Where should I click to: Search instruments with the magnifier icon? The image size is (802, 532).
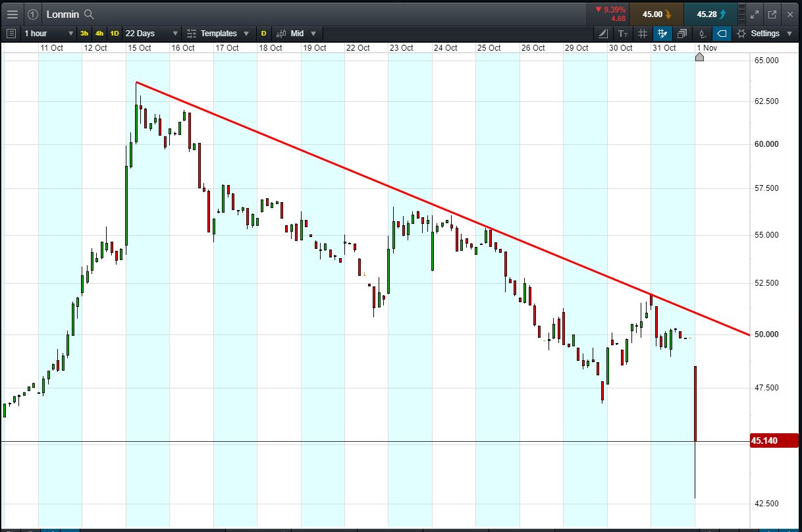coord(90,14)
